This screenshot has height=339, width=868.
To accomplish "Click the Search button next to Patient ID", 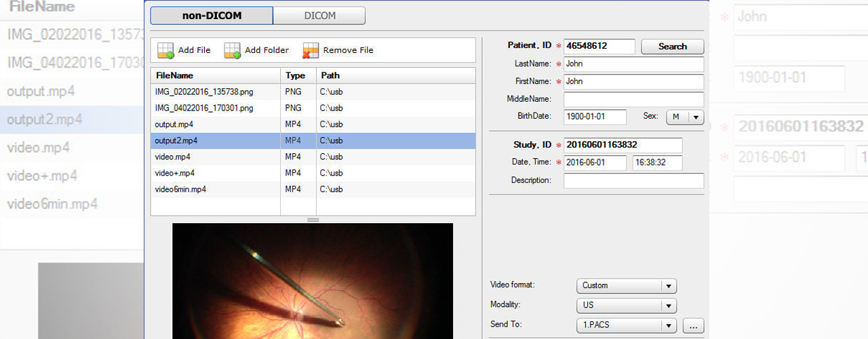I will pyautogui.click(x=672, y=47).
